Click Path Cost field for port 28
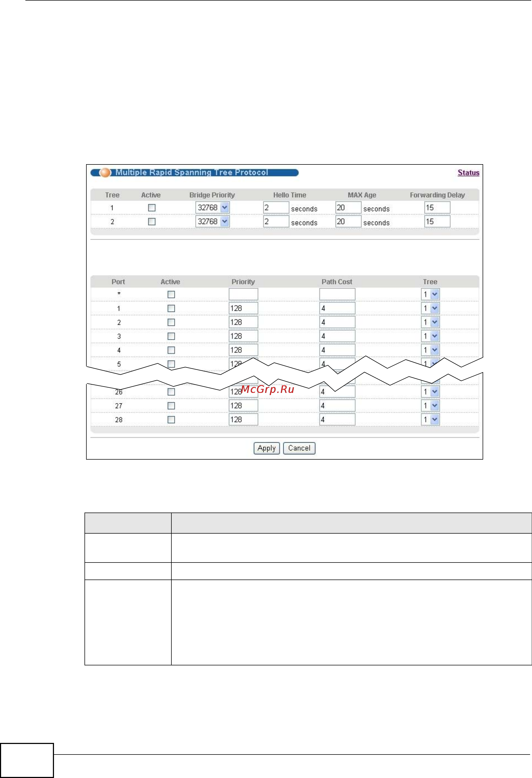 pos(337,420)
